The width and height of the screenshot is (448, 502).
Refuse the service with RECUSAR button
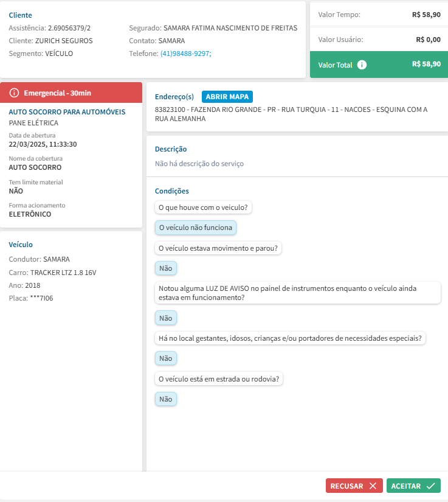point(354,486)
